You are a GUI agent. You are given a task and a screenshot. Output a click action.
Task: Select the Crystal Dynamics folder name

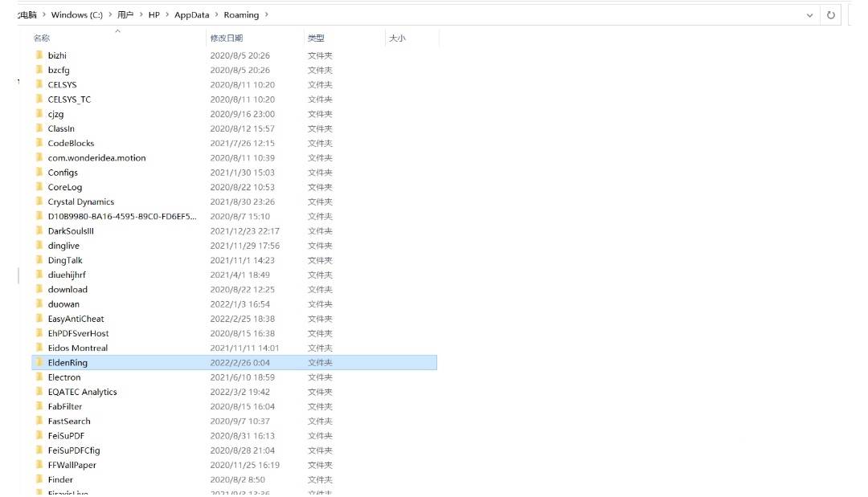pyautogui.click(x=81, y=202)
